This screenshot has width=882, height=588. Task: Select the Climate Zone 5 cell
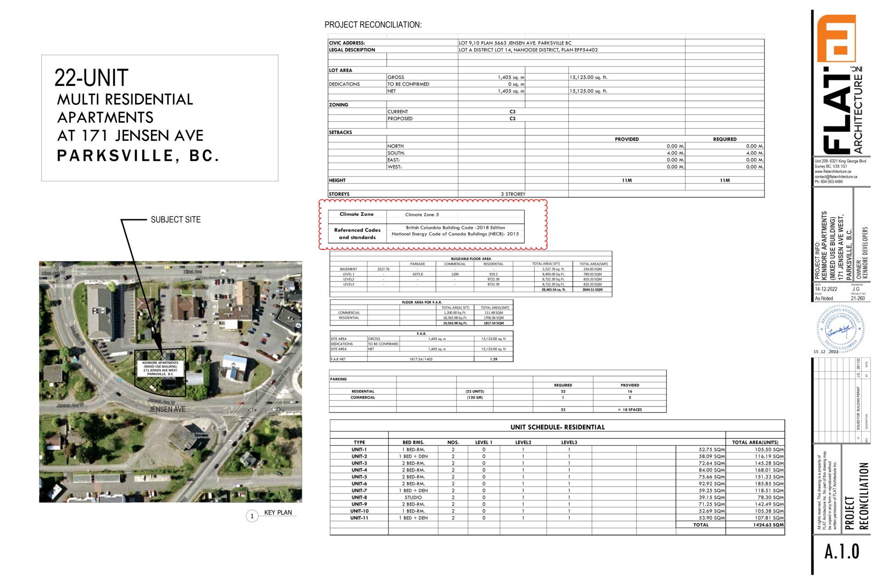pyautogui.click(x=422, y=215)
